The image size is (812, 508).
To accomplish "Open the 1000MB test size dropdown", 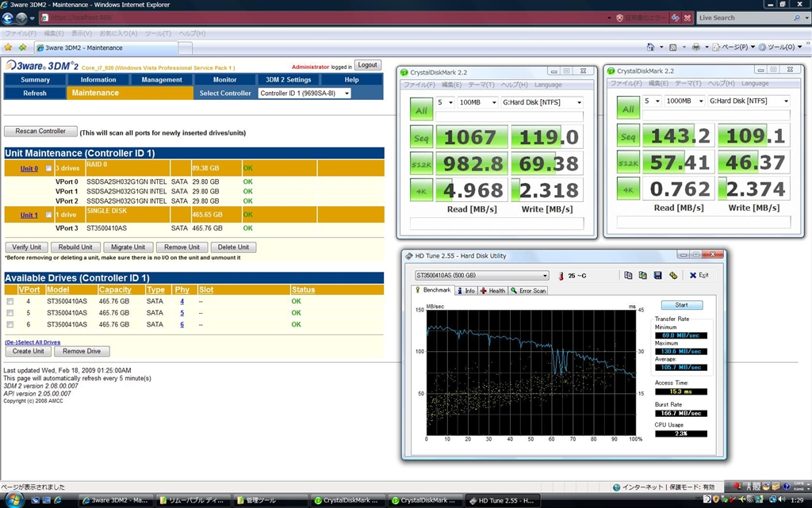I will click(x=683, y=101).
